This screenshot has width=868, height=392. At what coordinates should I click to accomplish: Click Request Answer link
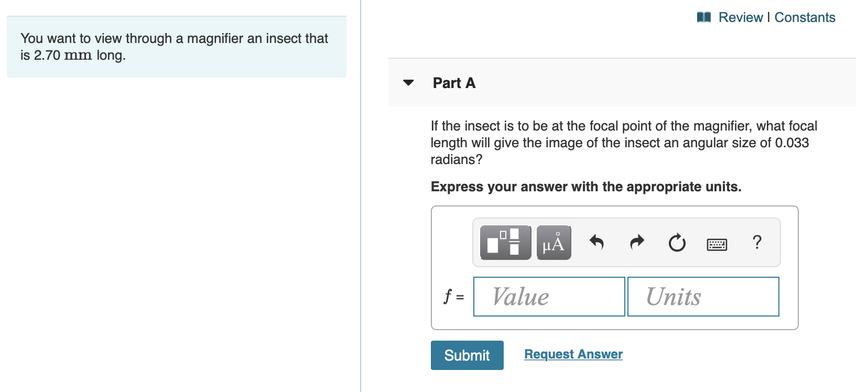[x=572, y=354]
